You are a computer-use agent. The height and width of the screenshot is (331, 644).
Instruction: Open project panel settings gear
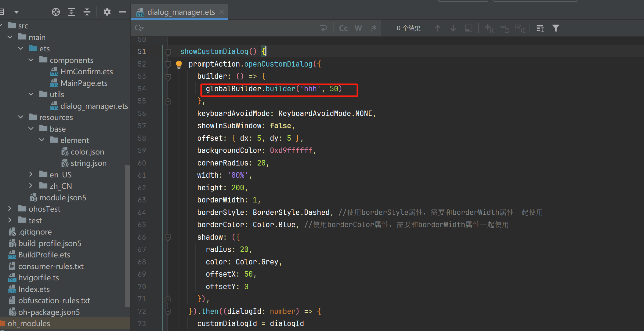(x=107, y=12)
